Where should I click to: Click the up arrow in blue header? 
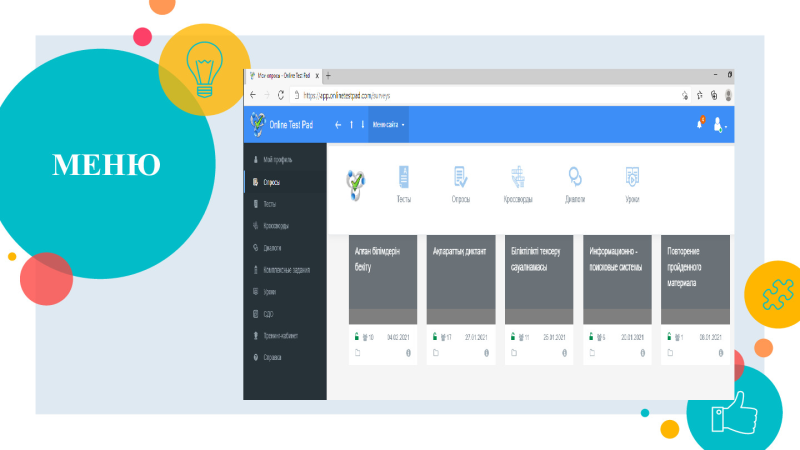(351, 124)
